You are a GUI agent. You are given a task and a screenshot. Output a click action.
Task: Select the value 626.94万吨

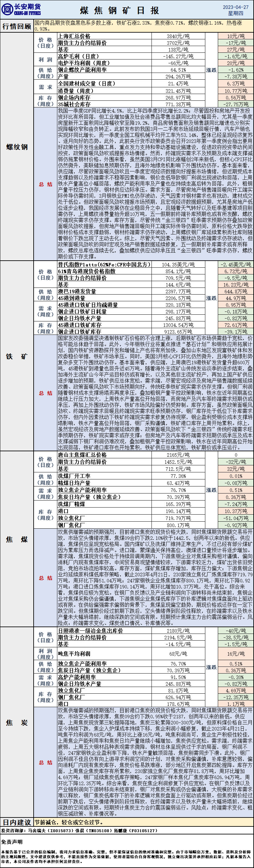178,697
